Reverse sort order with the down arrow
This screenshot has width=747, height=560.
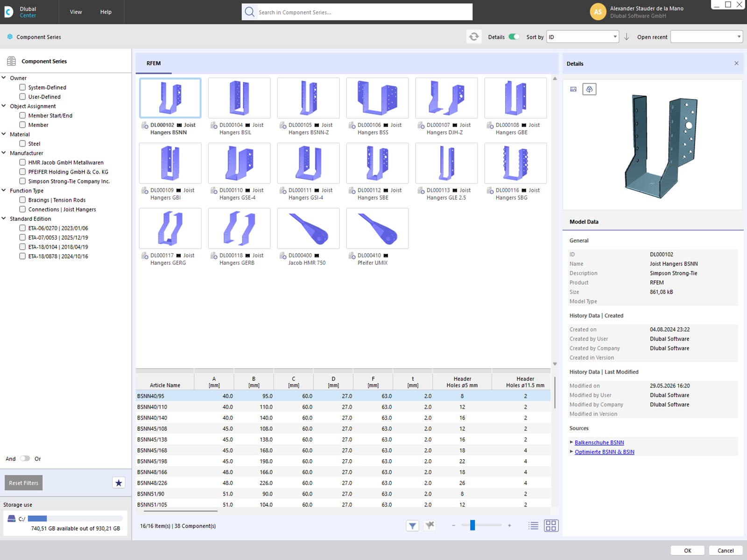pos(627,37)
